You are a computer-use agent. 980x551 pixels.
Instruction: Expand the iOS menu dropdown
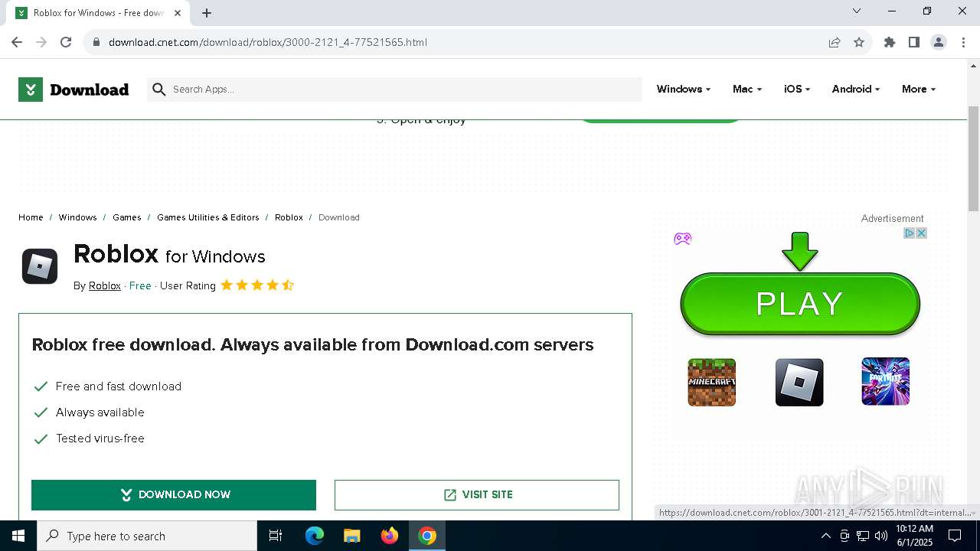click(797, 90)
